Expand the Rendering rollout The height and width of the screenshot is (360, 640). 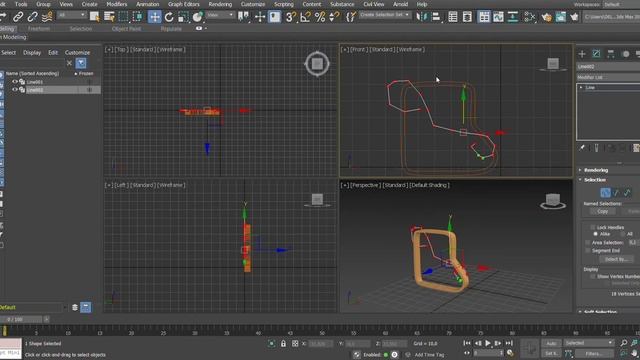(x=596, y=170)
